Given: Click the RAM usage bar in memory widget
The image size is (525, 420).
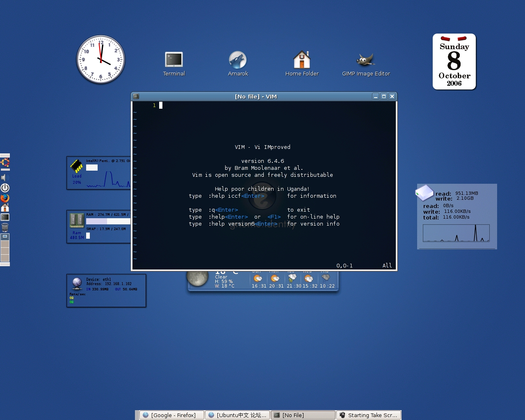Looking at the screenshot, I should point(108,221).
